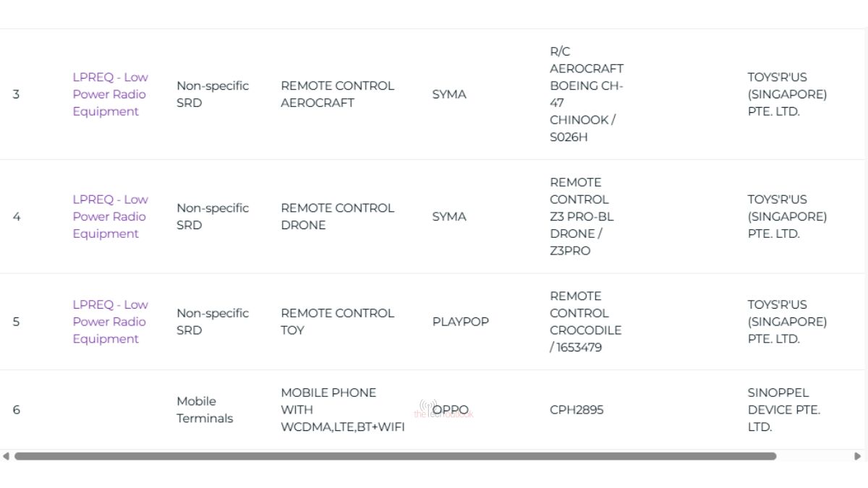The height and width of the screenshot is (488, 868).
Task: Open LPREQ link in row 5
Action: coord(110,322)
